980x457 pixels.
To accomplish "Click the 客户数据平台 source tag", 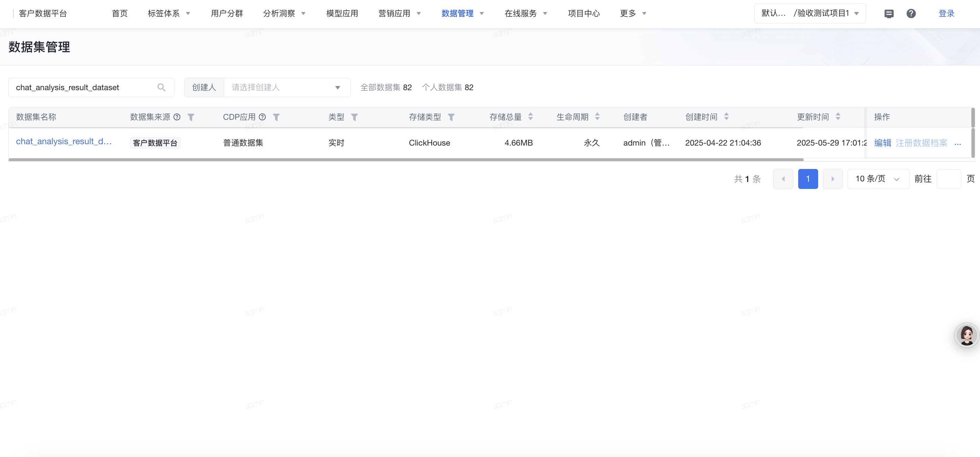I will coord(155,143).
